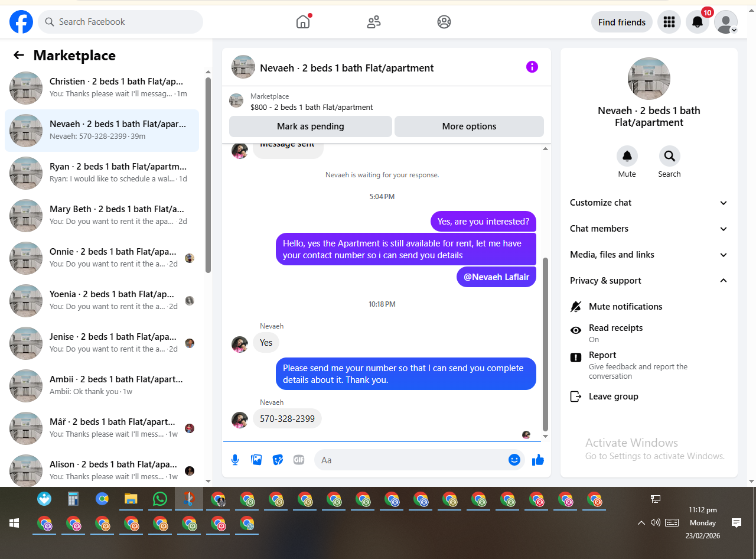Screen dimensions: 756x559
Task: Open WhatsApp from the taskbar
Action: click(160, 499)
